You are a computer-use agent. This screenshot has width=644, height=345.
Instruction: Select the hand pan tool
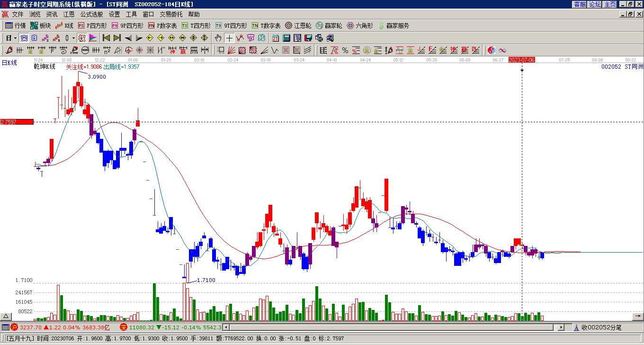(218, 38)
